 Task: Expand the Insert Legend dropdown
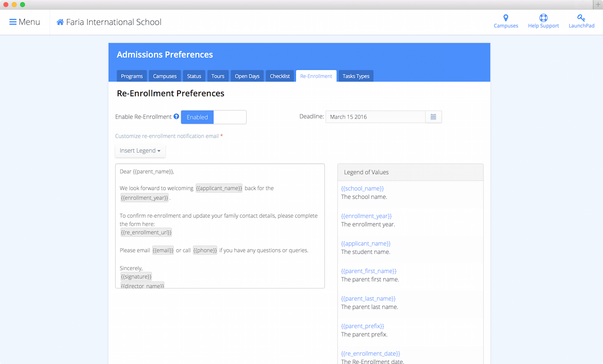(140, 151)
